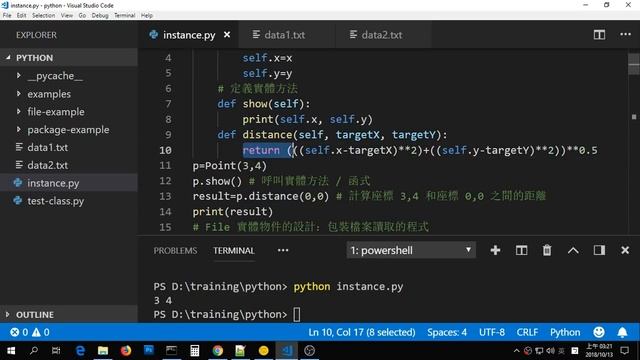Split the terminal panel
Screen dimensions: 640x360
pos(521,250)
